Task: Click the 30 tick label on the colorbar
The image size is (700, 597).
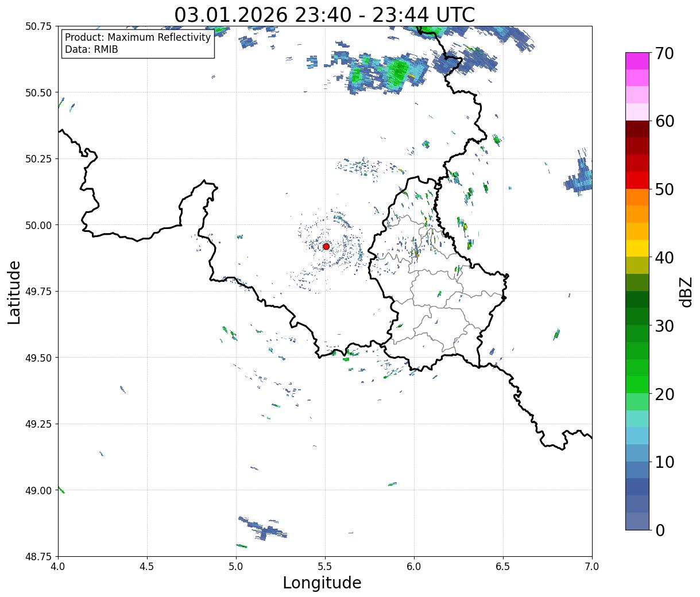Action: 664,326
